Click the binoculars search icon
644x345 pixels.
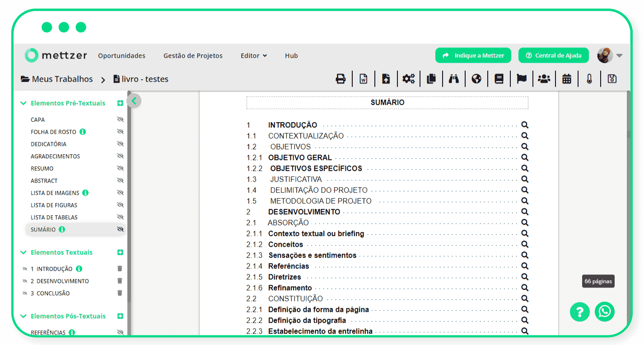[x=454, y=79]
